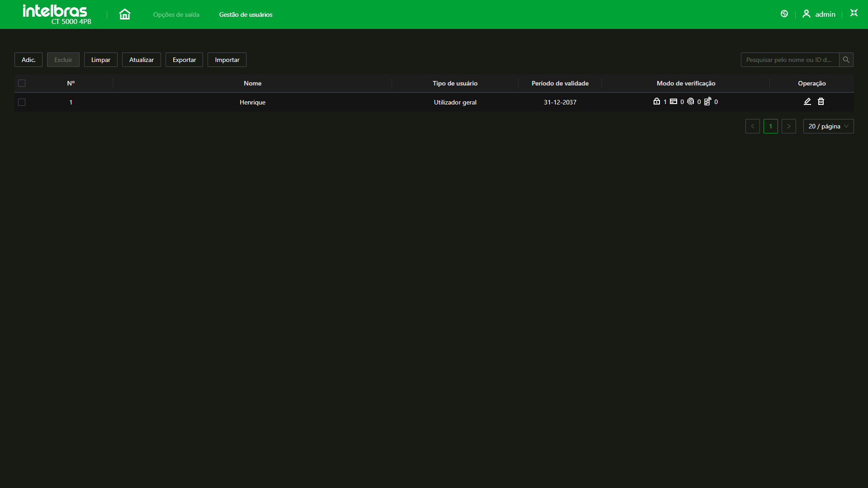Open the language globe icon
Screen dimensions: 868x488
click(784, 14)
